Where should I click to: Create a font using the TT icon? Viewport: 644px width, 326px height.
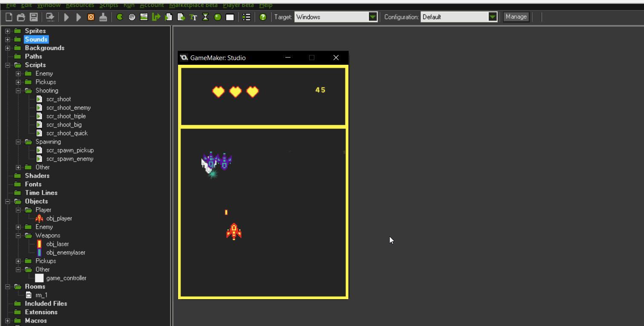193,17
